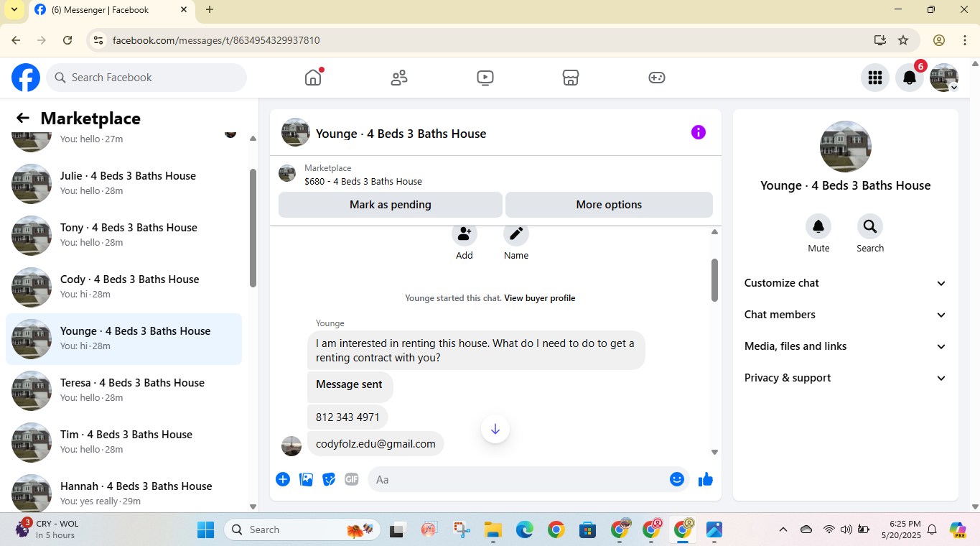Open the Friends icon in top navigation
Screen dimensions: 980x546
(399, 78)
